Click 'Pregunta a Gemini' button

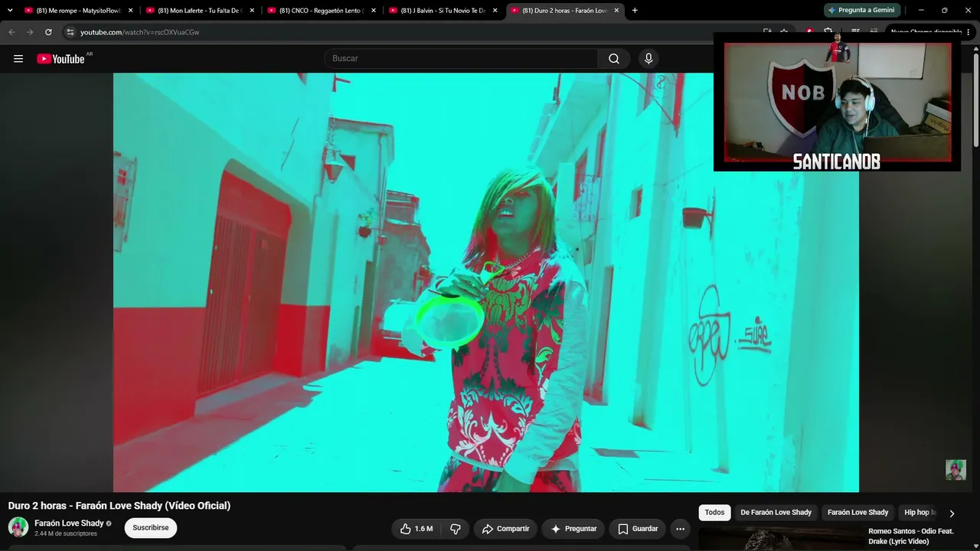[x=862, y=11]
